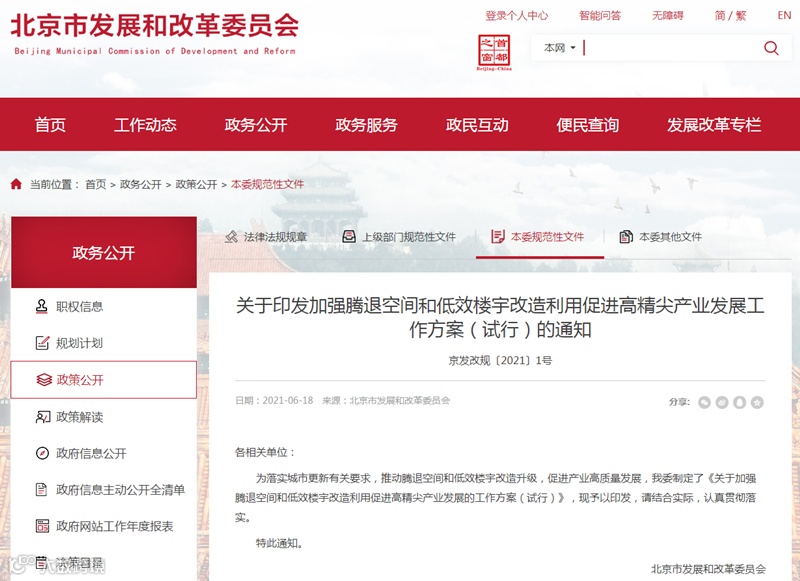
Task: Click the red 政务公开 sidebar header
Action: (x=104, y=252)
